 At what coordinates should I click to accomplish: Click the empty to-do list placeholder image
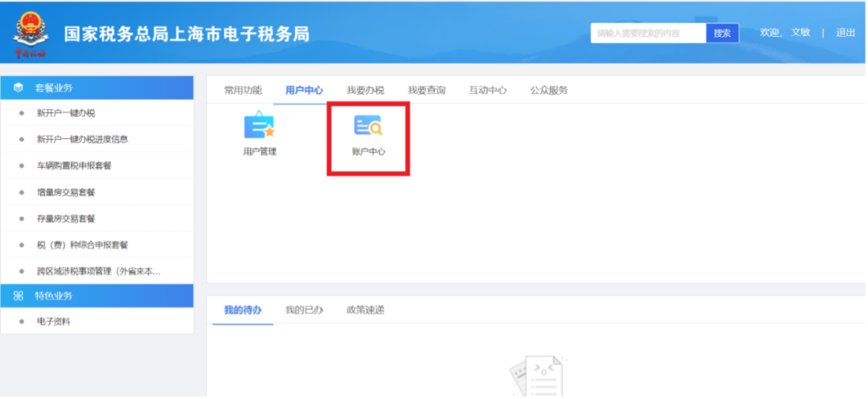click(x=538, y=376)
